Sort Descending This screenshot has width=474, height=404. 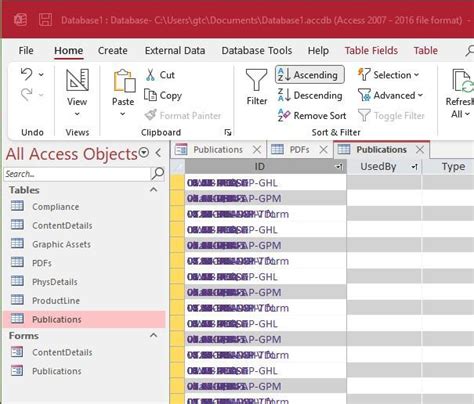[x=310, y=95]
